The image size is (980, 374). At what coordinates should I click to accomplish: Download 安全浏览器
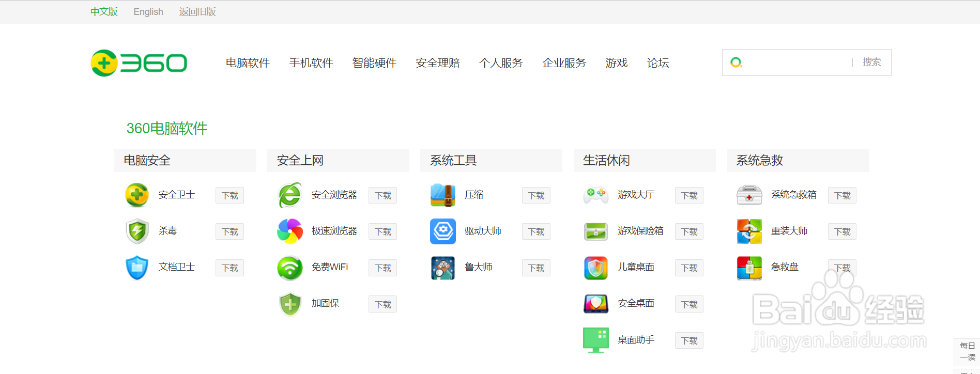382,195
